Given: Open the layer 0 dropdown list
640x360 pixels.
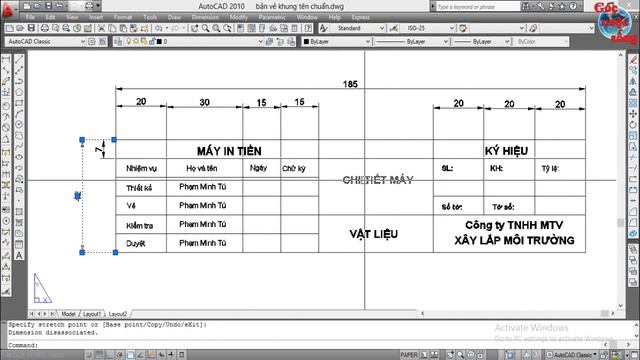Looking at the screenshot, I should point(193,42).
